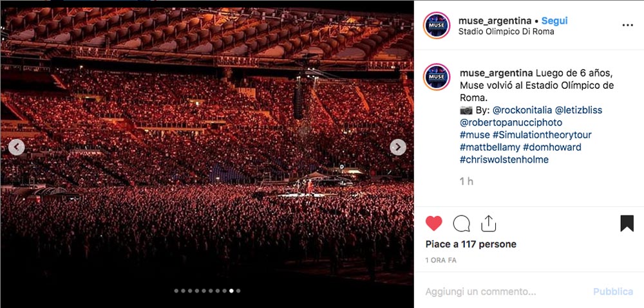The width and height of the screenshot is (644, 308).
Task: Go to the previous photo with left arrow
Action: coord(17,147)
